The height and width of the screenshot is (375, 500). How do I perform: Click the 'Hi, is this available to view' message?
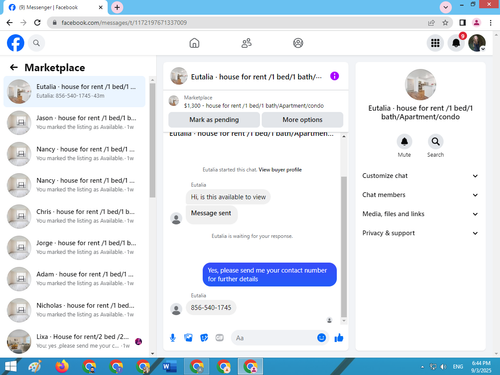click(x=228, y=197)
